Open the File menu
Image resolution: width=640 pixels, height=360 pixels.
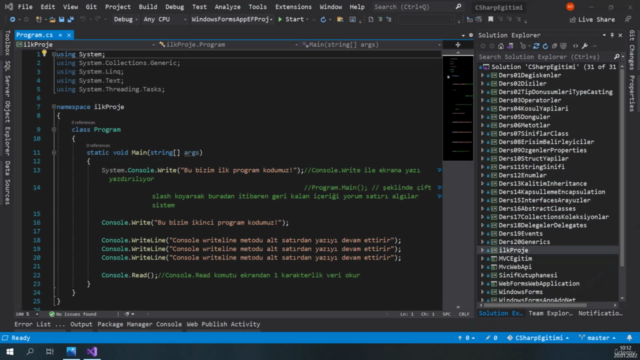[x=25, y=7]
